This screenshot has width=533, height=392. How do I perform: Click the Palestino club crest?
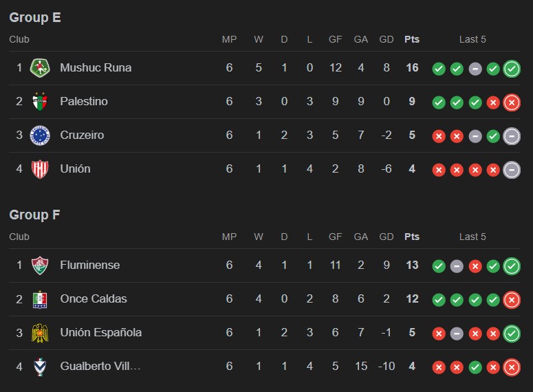point(40,102)
